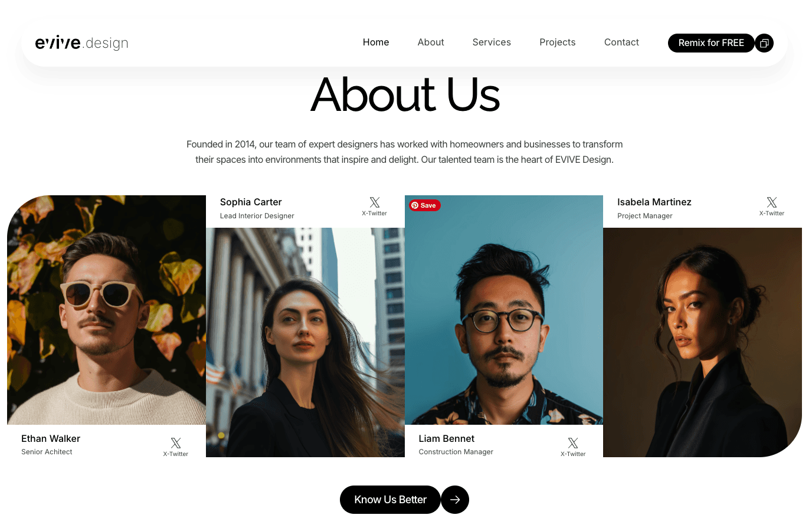Open Sophia Carter's X-Twitter icon
812x528 pixels.
[375, 202]
